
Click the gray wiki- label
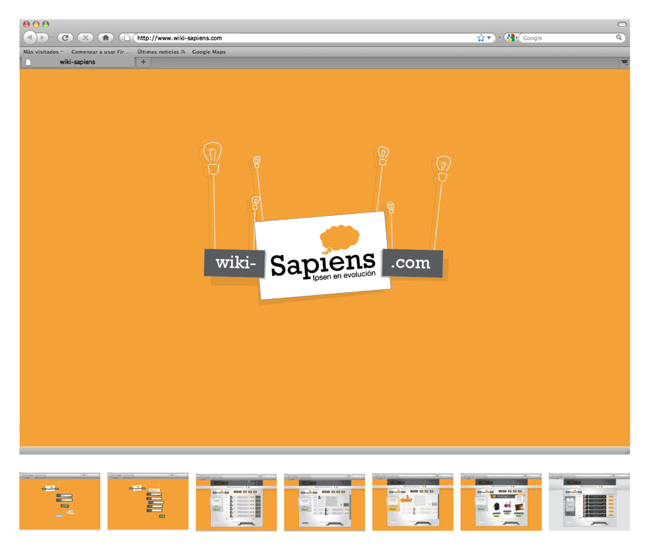[234, 263]
